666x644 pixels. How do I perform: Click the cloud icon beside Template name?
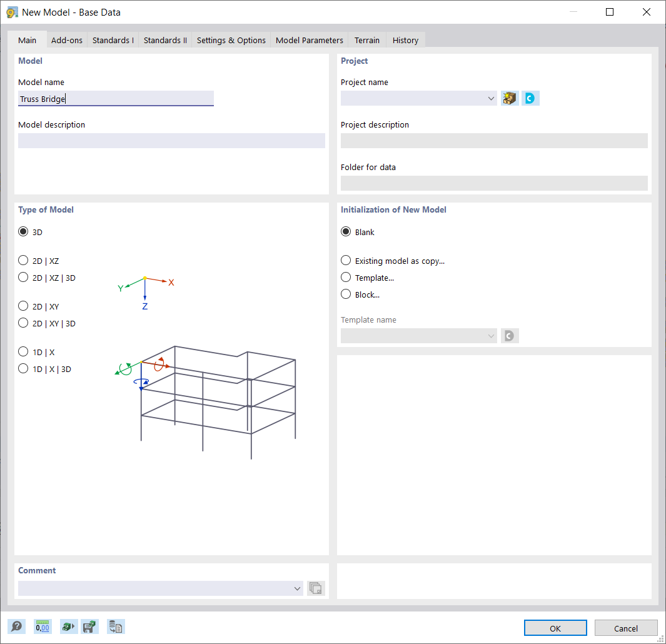tap(510, 336)
